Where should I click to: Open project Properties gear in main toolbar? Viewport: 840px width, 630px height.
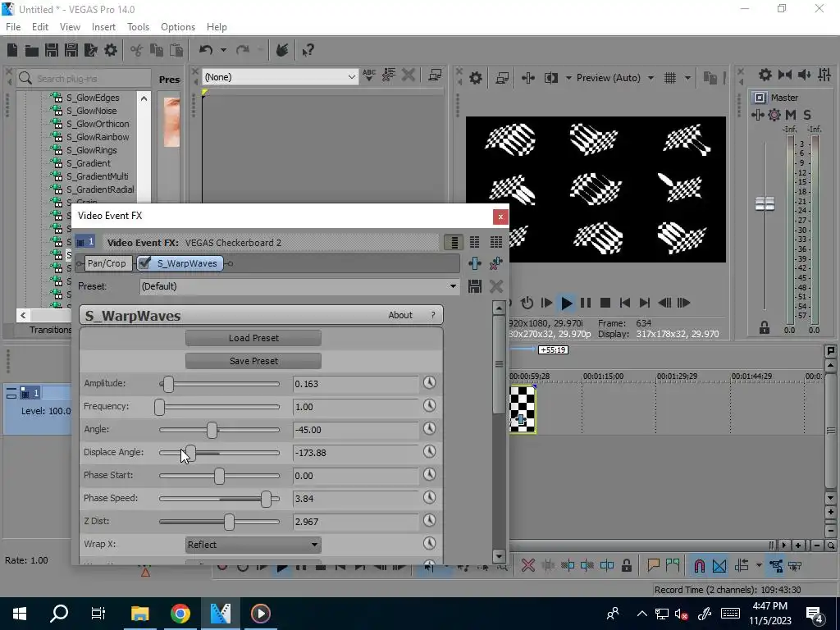pos(111,50)
